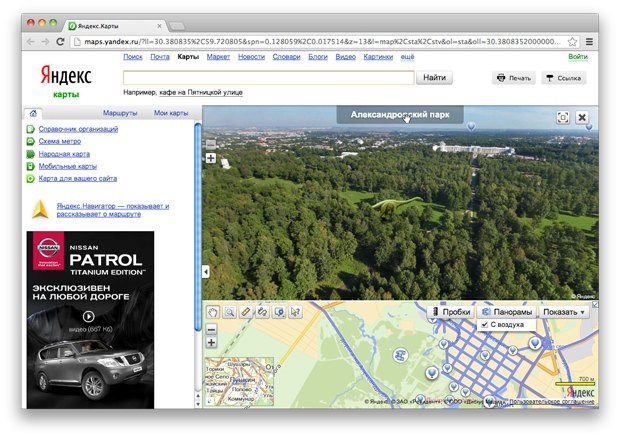620x438 pixels.
Task: Select the Яндекс.Карты browser tab
Action: click(115, 26)
